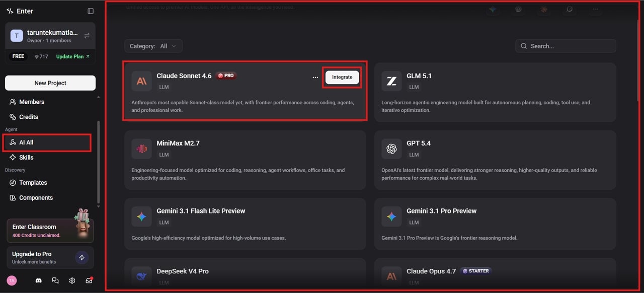644x293 pixels.
Task: Click the FREE plan badge
Action: (18, 56)
